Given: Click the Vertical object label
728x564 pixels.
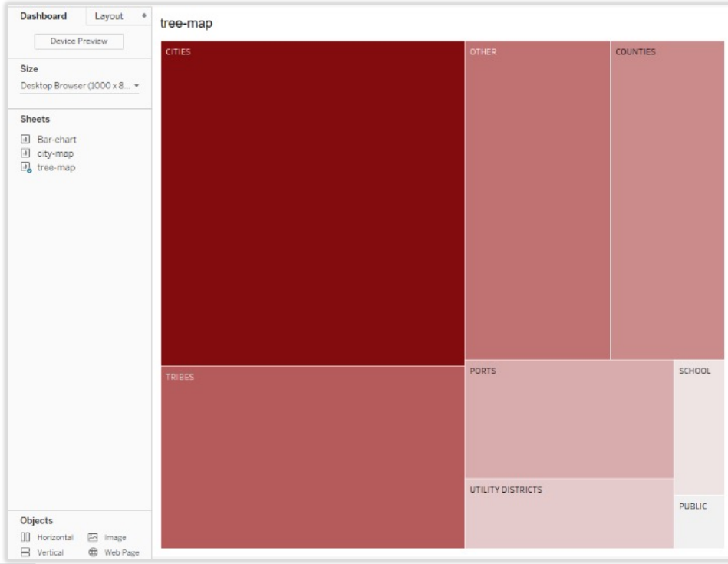Looking at the screenshot, I should tap(50, 552).
